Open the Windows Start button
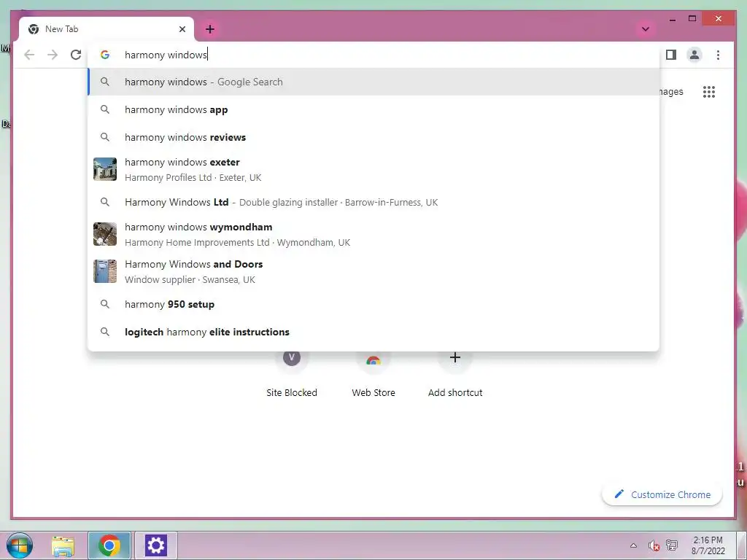This screenshot has width=747, height=560. (20, 545)
